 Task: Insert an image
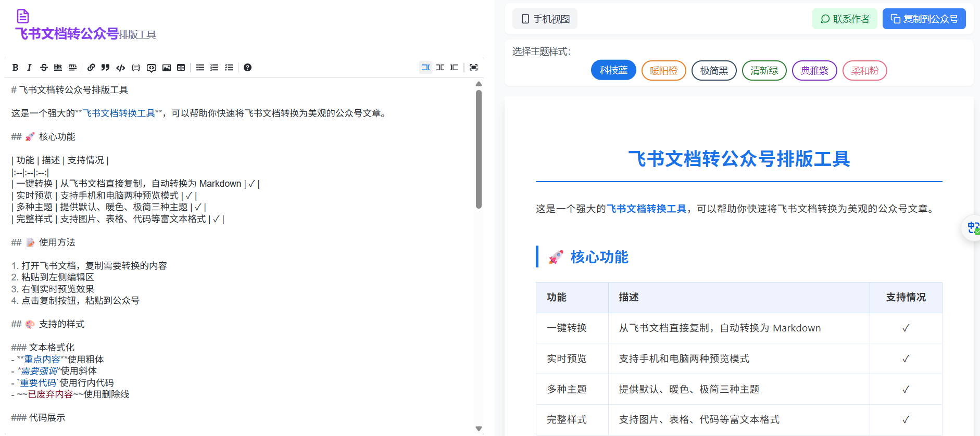coord(167,68)
